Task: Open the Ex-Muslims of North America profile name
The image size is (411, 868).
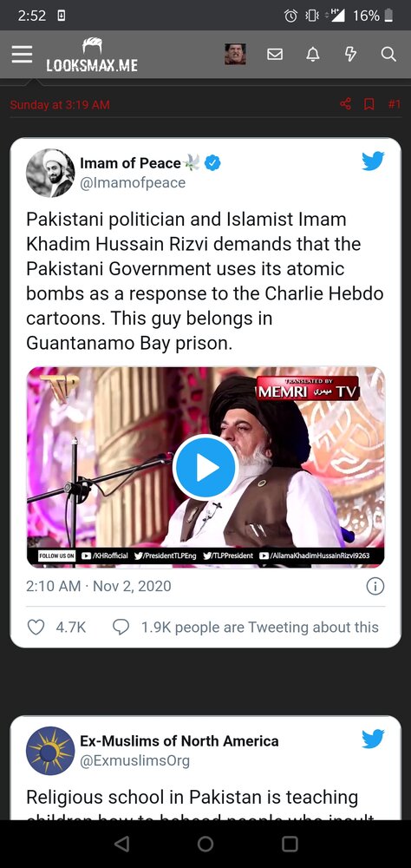Action: coord(179,740)
